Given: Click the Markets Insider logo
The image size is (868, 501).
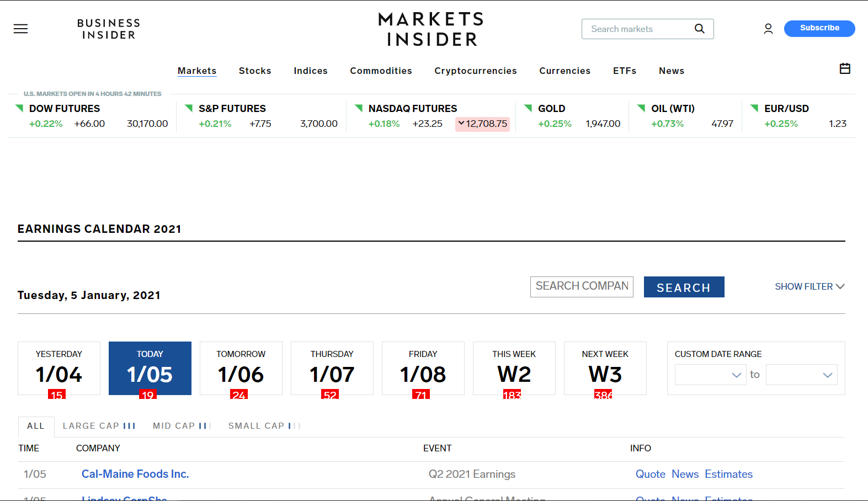Looking at the screenshot, I should [431, 29].
